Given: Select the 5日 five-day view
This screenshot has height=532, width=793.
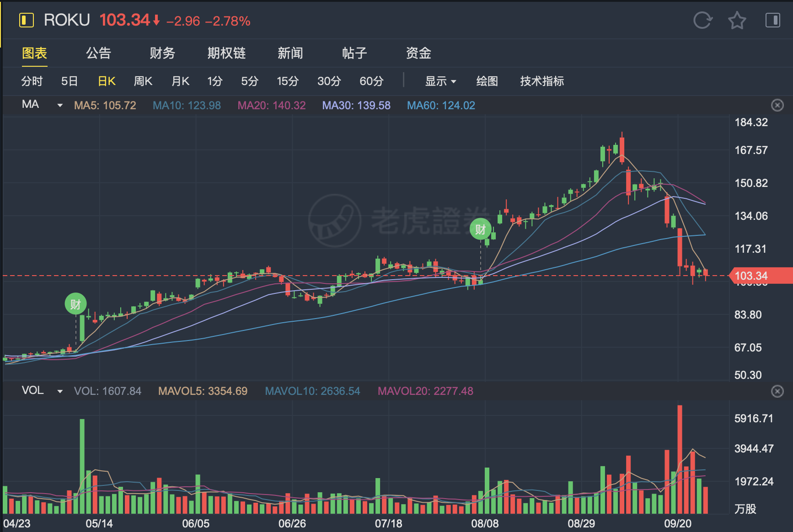Looking at the screenshot, I should [70, 81].
